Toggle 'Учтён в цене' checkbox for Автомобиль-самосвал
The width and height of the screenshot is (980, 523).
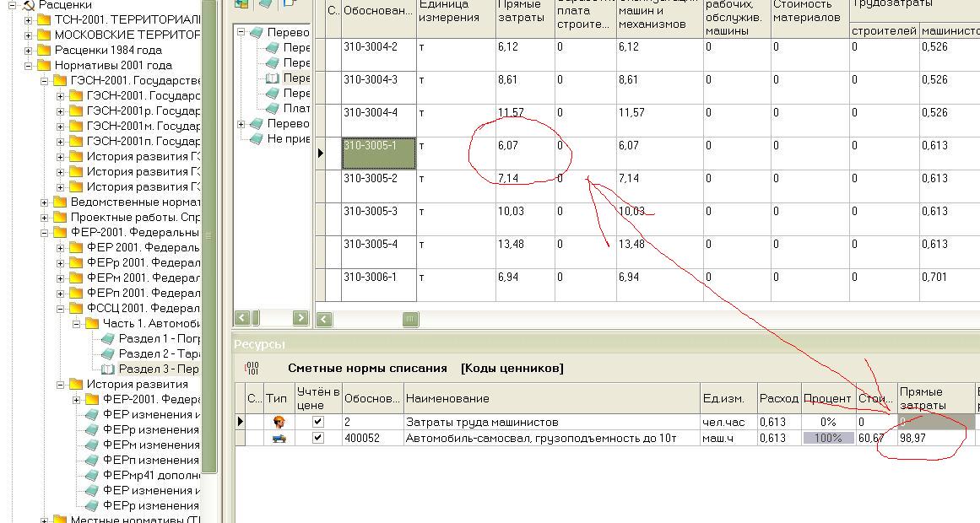point(318,438)
